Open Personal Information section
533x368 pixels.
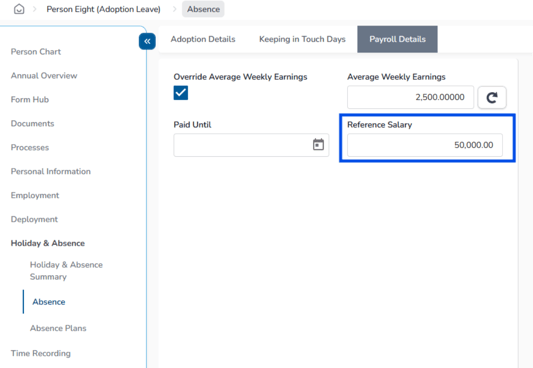click(51, 171)
